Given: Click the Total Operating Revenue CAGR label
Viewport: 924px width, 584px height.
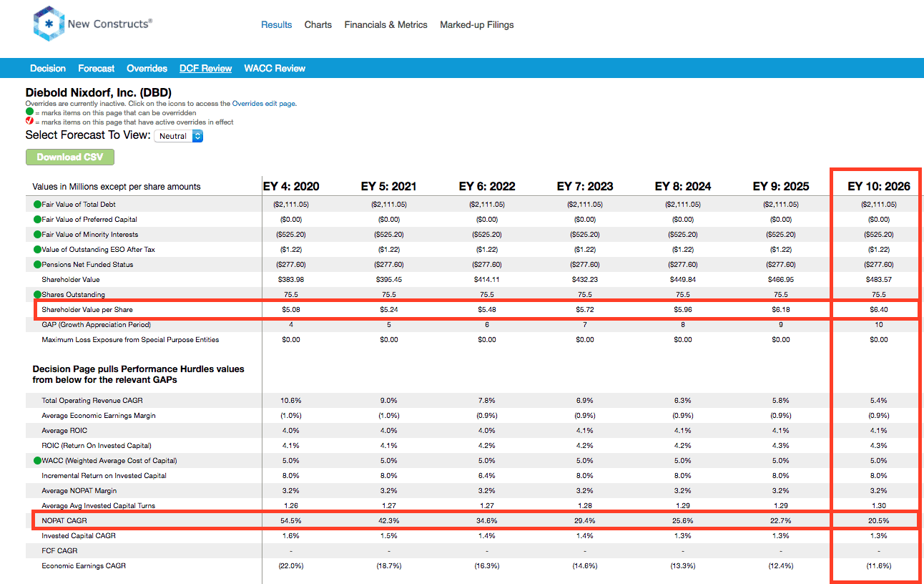Looking at the screenshot, I should (94, 401).
